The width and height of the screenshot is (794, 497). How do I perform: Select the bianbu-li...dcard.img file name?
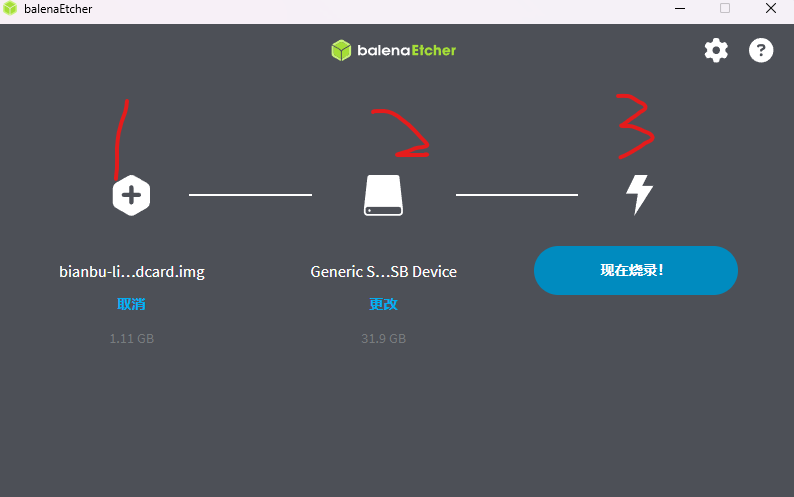(x=132, y=272)
